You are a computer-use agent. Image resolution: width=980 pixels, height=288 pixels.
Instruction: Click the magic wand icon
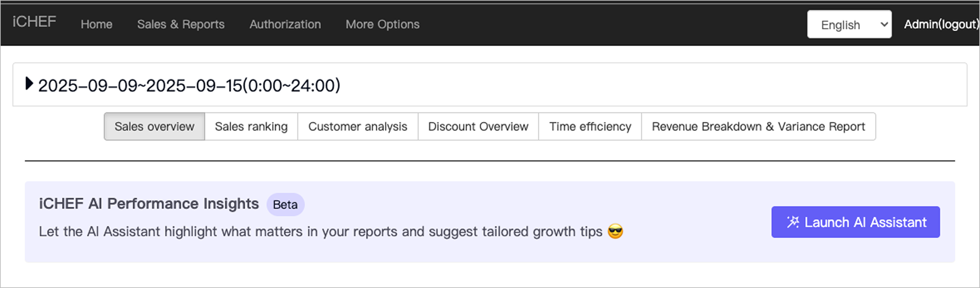(x=793, y=222)
